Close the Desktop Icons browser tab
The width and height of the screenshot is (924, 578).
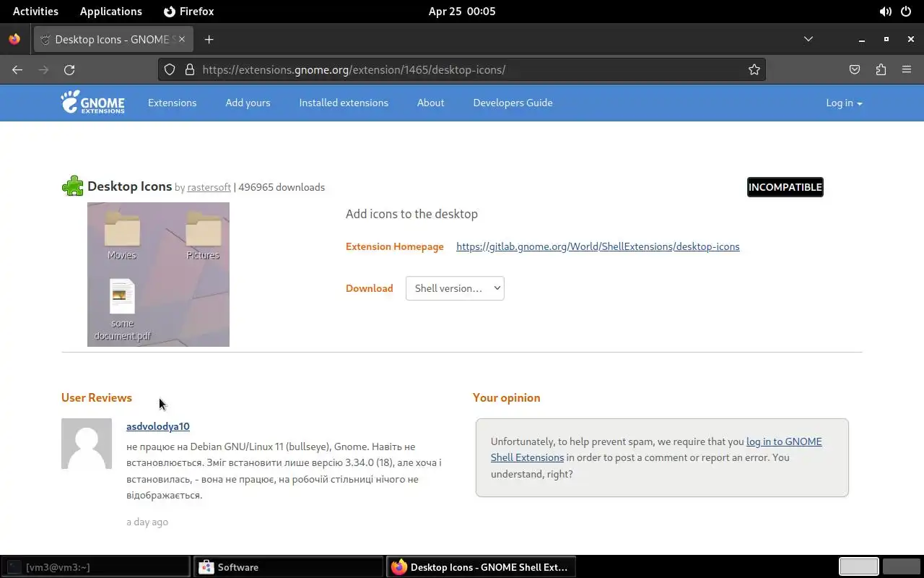click(183, 39)
